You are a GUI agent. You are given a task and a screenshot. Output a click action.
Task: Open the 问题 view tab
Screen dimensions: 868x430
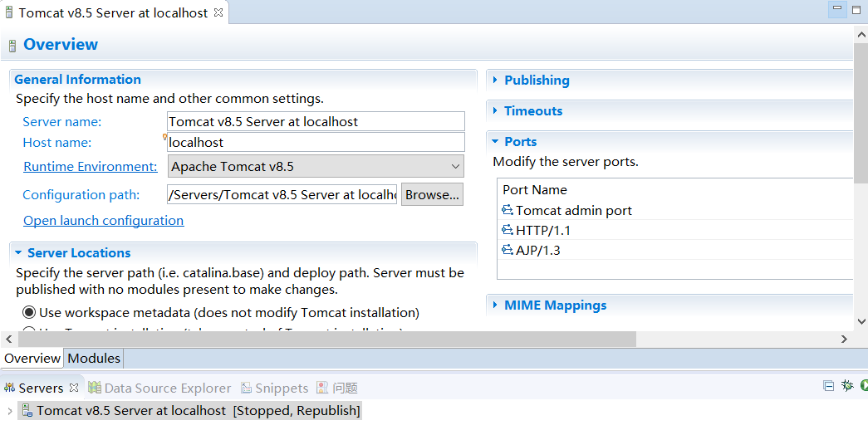point(337,388)
